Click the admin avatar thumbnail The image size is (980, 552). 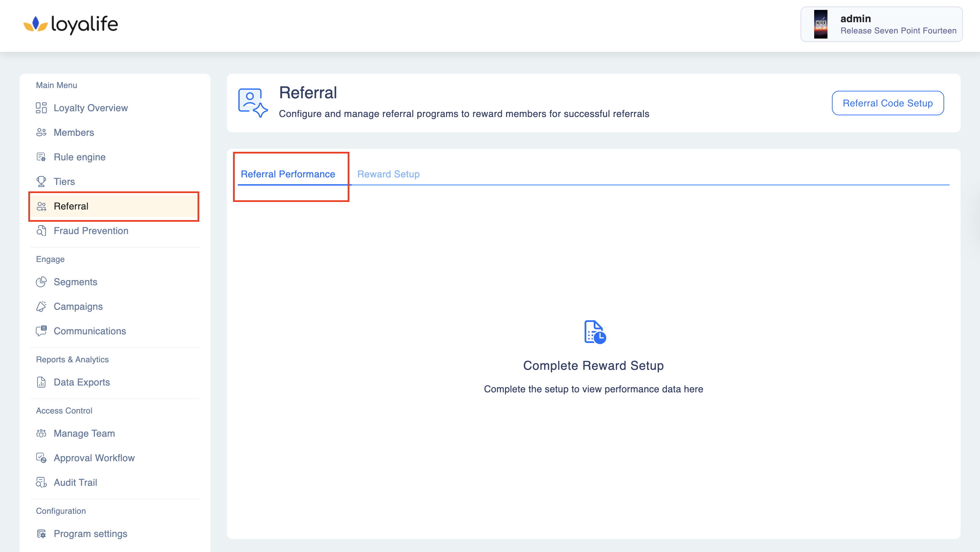(820, 24)
